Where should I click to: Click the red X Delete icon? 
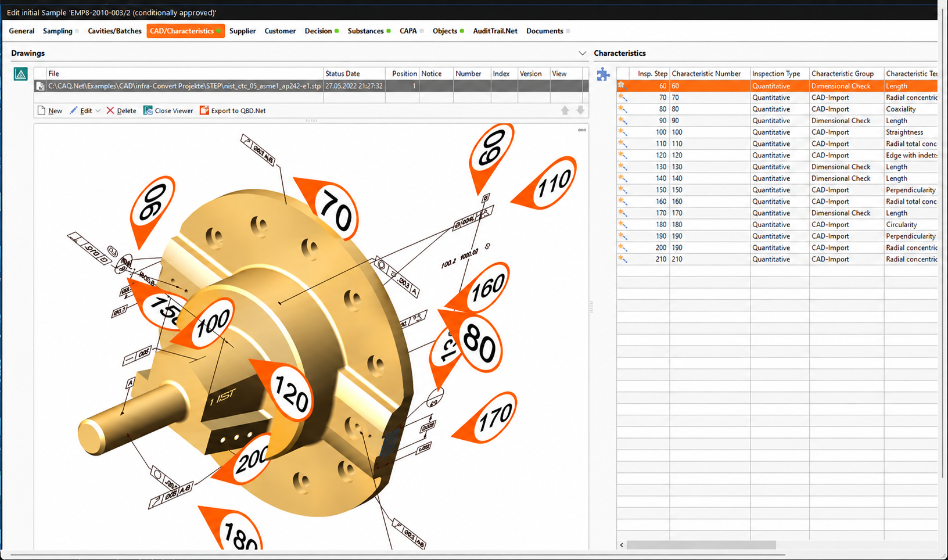pyautogui.click(x=110, y=110)
